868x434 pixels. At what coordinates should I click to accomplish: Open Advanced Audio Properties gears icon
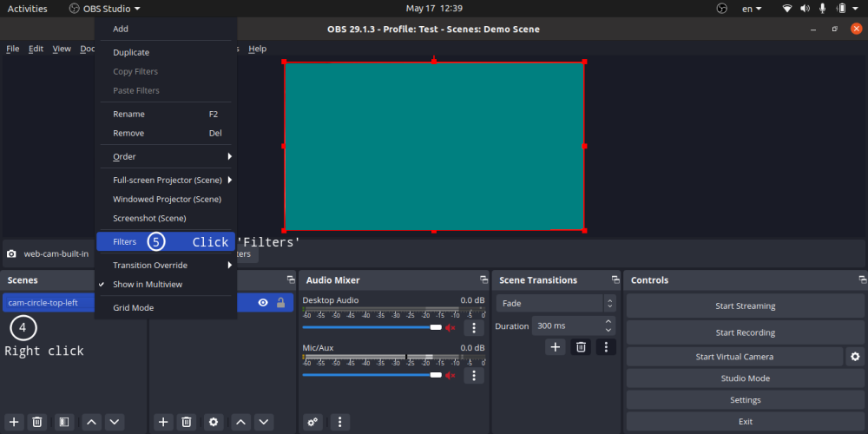(312, 422)
